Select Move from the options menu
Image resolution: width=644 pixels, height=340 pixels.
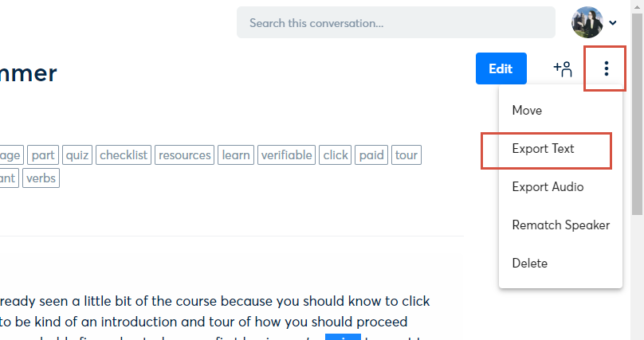click(x=527, y=111)
